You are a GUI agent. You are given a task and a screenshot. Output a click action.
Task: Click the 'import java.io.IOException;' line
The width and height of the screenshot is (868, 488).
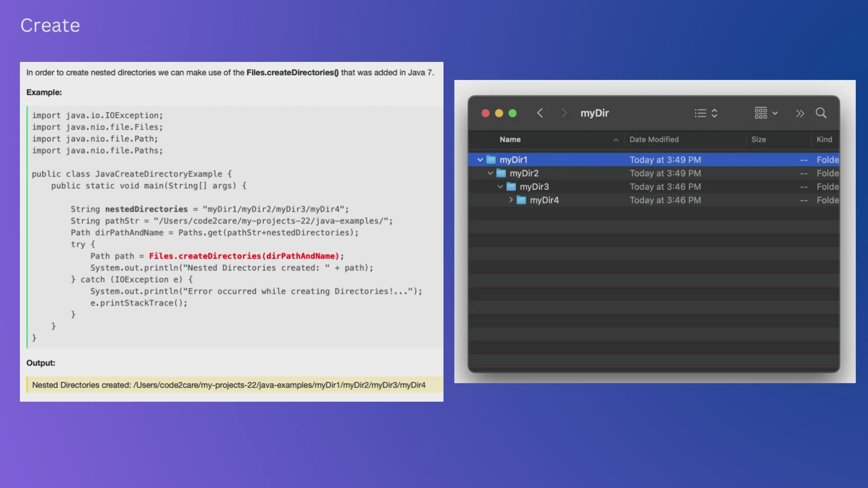click(x=97, y=115)
